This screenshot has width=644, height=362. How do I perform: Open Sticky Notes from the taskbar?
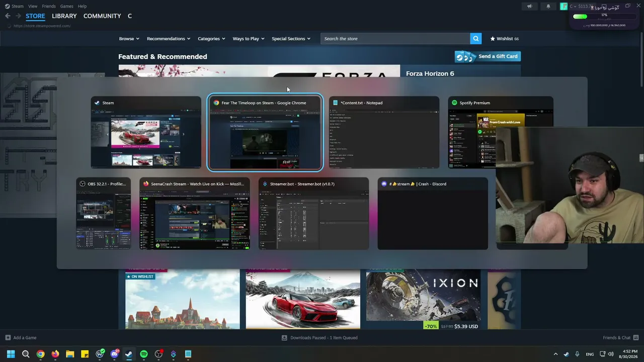tap(85, 354)
